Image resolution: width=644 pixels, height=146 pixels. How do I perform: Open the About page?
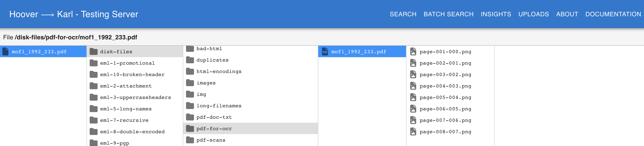[567, 14]
